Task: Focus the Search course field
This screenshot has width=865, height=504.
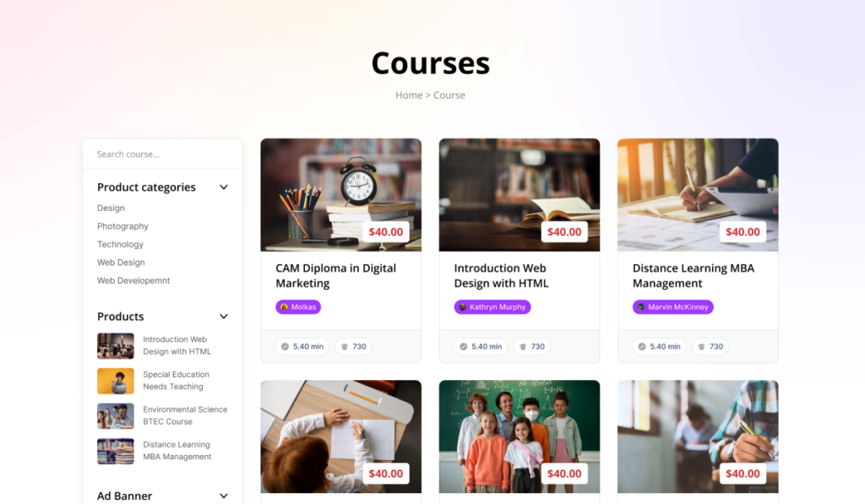Action: 163,154
